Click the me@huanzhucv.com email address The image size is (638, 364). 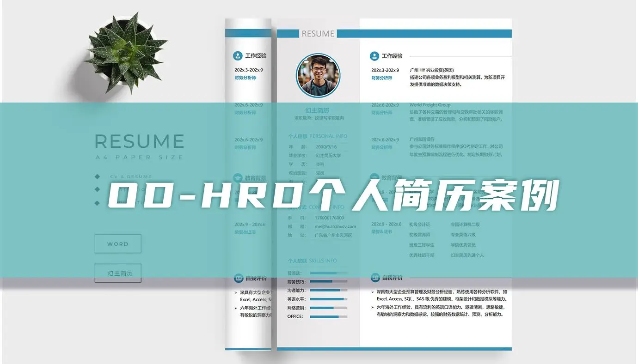[x=335, y=226]
